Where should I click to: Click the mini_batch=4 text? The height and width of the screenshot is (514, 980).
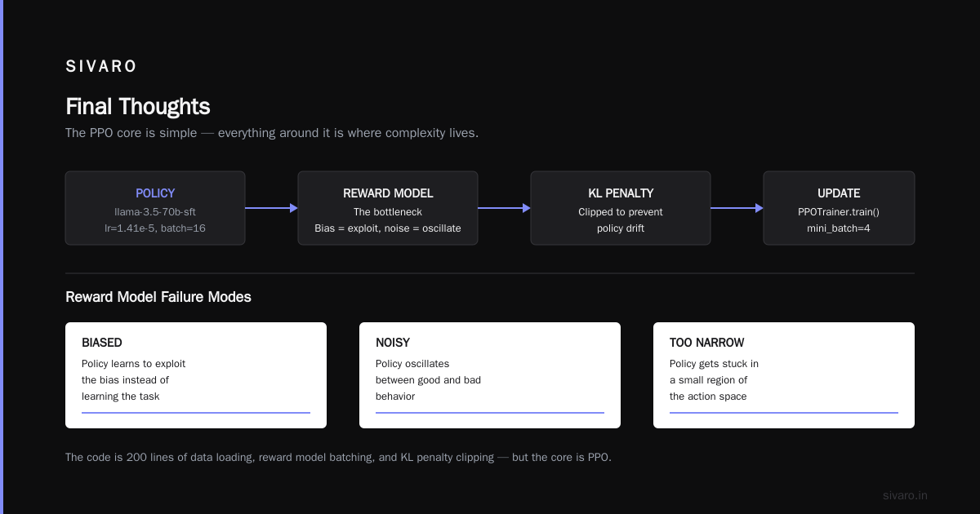[839, 228]
